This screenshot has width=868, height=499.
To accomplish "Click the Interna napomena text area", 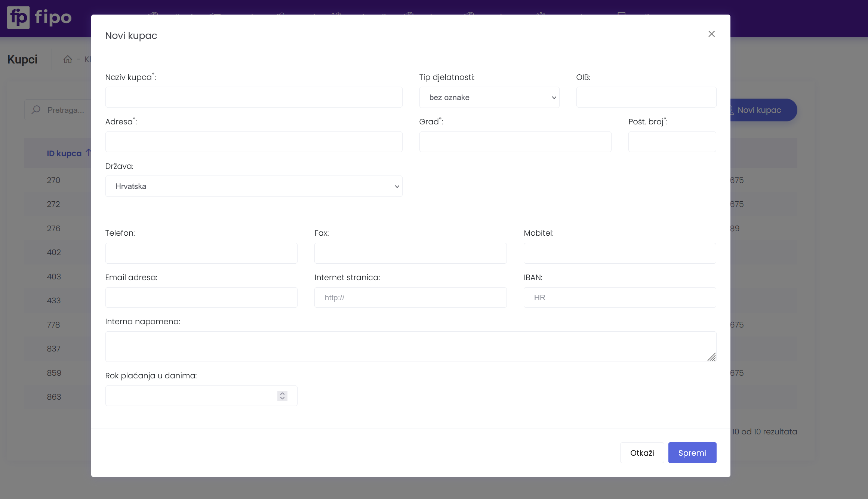I will click(410, 346).
